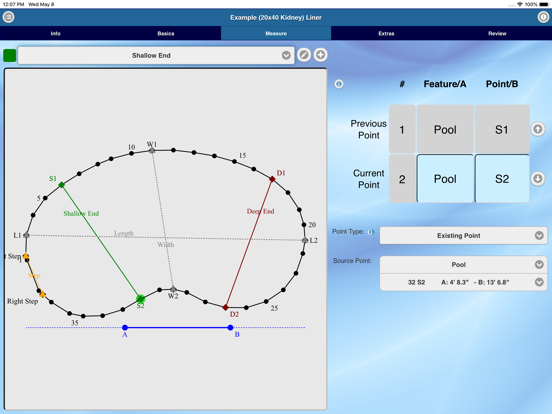
Task: Select reference point A on baseline
Action: coord(125,327)
